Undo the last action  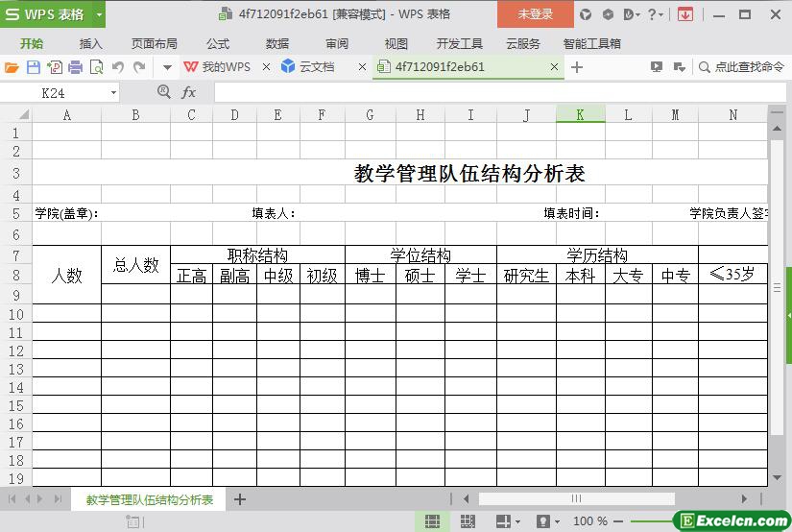[x=118, y=67]
